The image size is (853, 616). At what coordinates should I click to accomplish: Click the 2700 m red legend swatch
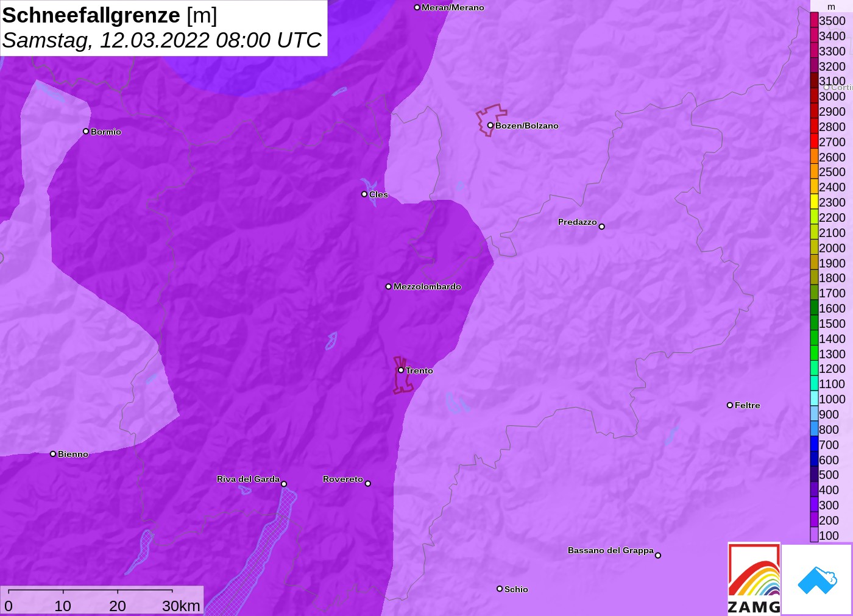[x=814, y=141]
